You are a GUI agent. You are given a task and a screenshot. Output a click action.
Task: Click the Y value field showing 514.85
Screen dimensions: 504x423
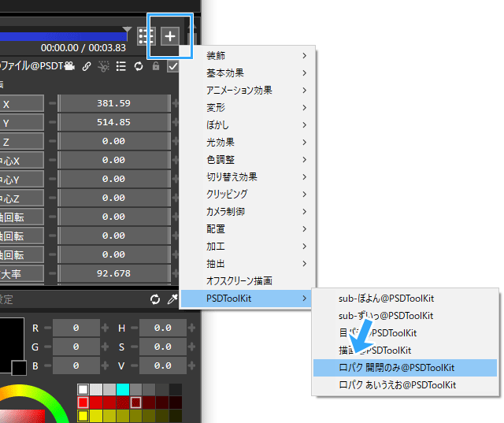113,122
